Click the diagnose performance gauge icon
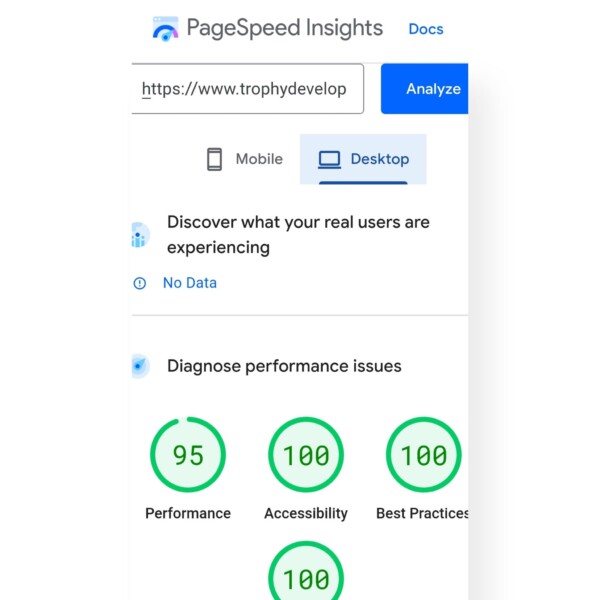Image resolution: width=600 pixels, height=600 pixels. pos(140,366)
